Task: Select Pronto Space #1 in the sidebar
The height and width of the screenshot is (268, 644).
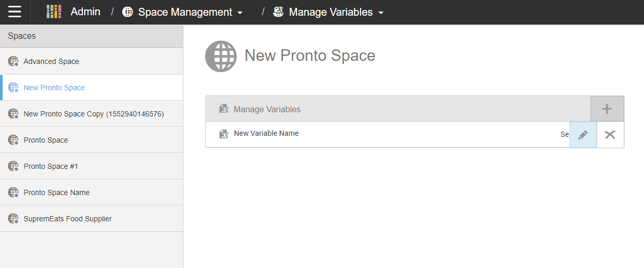Action: pyautogui.click(x=50, y=166)
